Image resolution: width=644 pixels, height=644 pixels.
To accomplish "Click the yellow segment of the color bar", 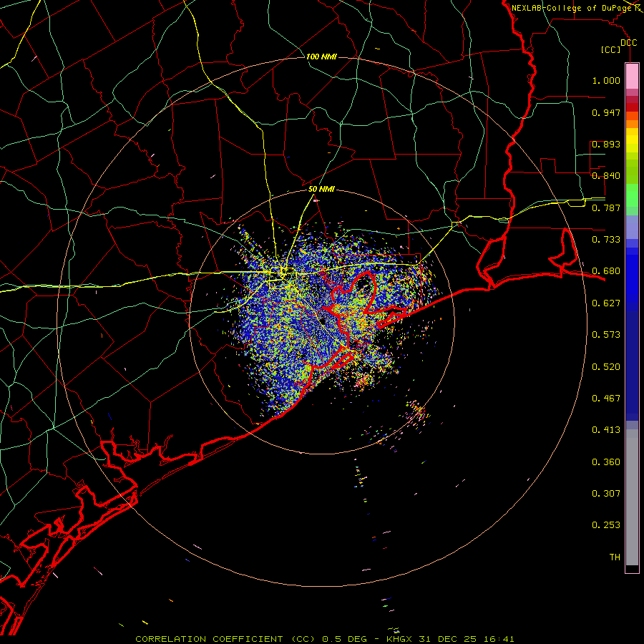I will pyautogui.click(x=632, y=140).
